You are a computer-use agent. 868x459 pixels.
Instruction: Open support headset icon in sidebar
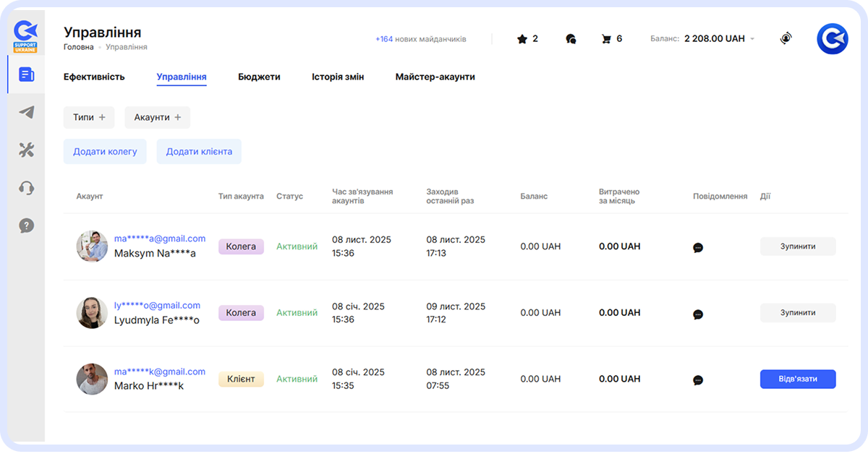27,188
